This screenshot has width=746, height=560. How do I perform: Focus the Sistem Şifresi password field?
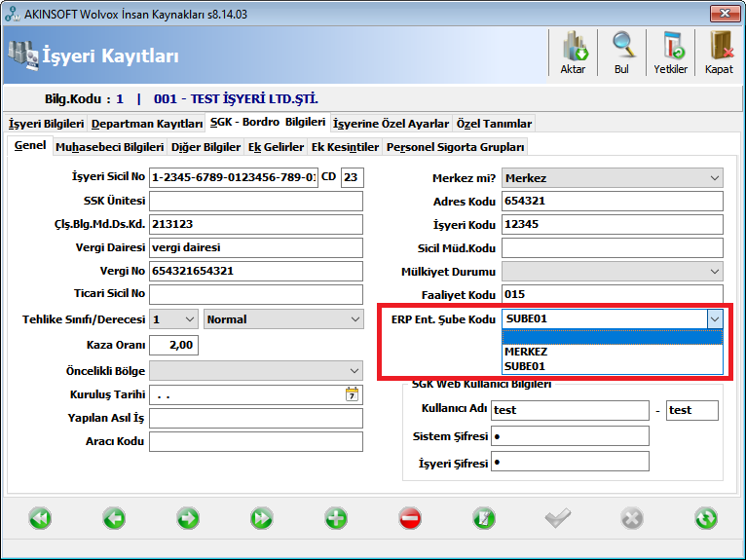click(570, 435)
